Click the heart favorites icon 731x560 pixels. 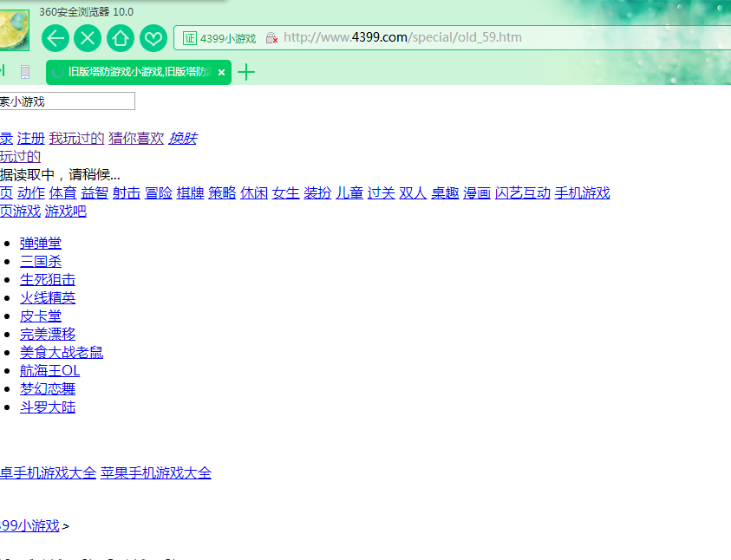click(x=153, y=38)
